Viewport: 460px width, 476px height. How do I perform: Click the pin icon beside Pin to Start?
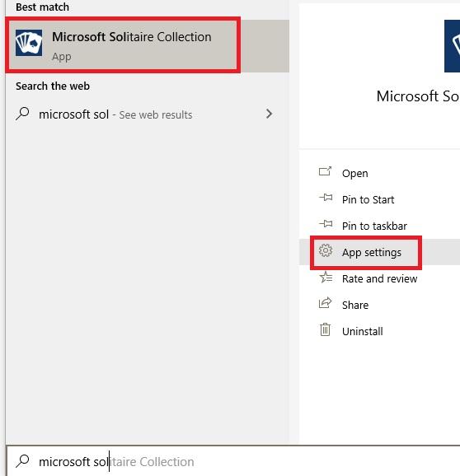(x=326, y=198)
